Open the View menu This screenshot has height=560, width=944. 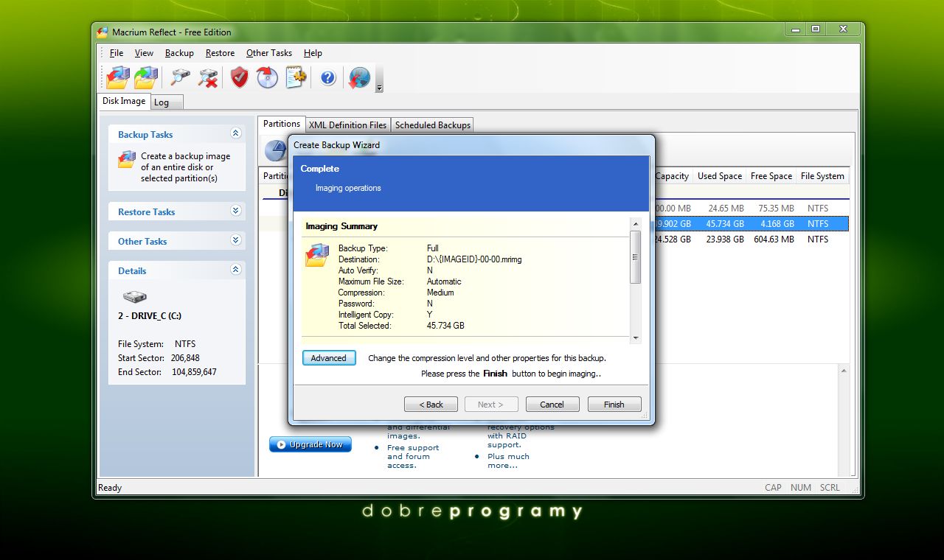point(144,53)
